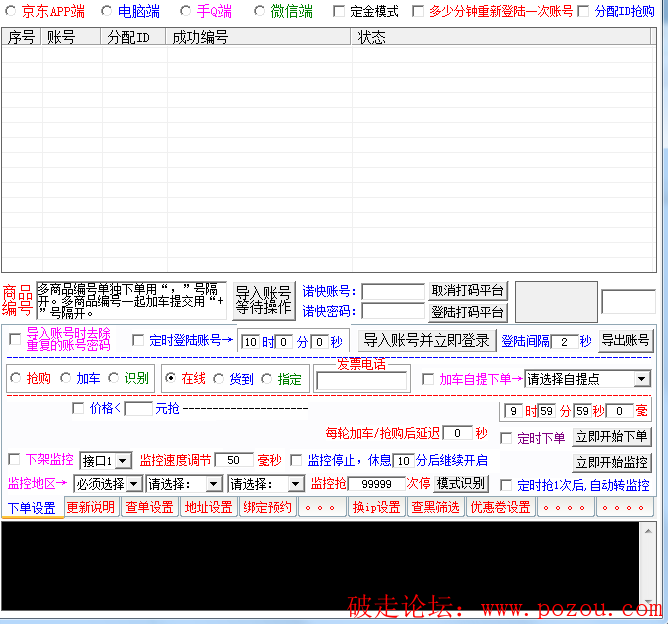Click the 监控抢 99999 count field

(377, 484)
